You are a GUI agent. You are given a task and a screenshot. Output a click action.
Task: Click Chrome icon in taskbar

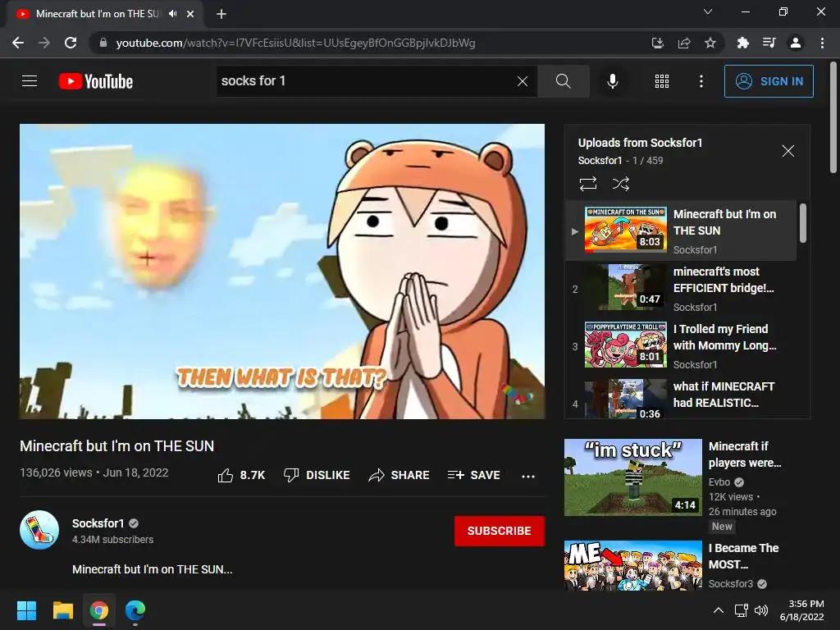pos(98,610)
